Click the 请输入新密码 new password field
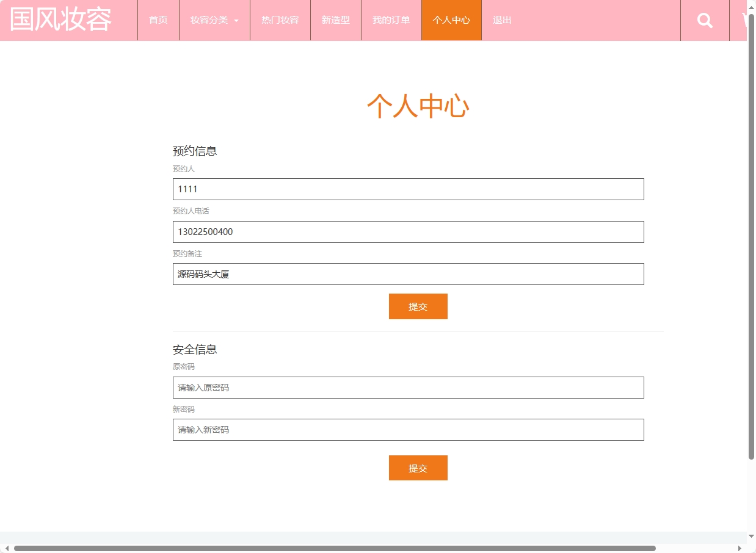The height and width of the screenshot is (553, 756). [408, 429]
